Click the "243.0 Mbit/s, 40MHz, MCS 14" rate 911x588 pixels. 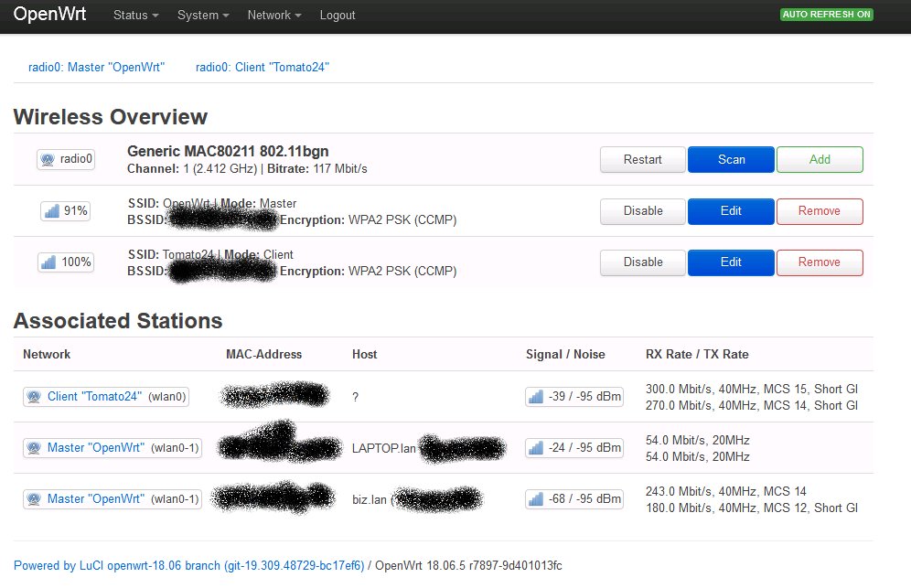click(x=725, y=491)
